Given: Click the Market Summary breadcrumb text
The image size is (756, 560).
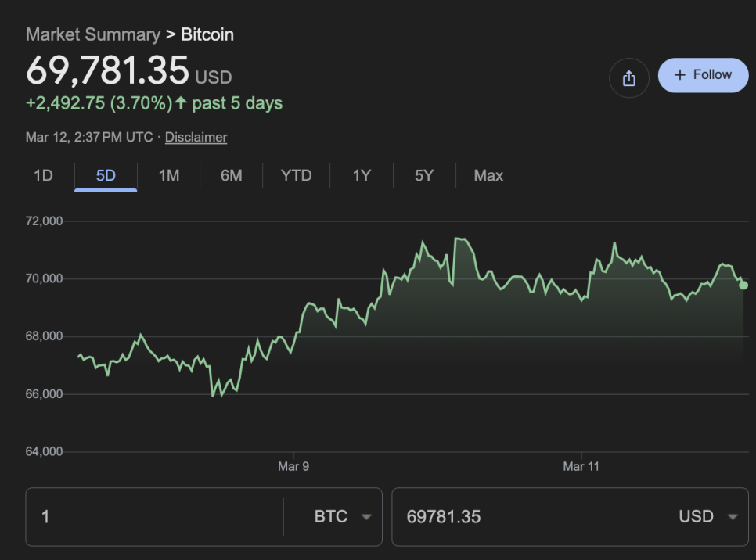Looking at the screenshot, I should [x=92, y=34].
